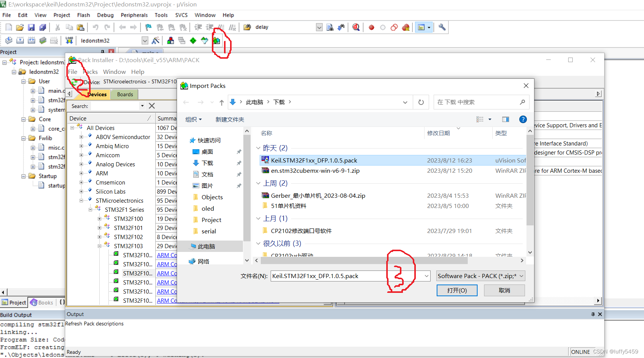The image size is (644, 358).
Task: Click the 打开(O) button
Action: tap(457, 291)
